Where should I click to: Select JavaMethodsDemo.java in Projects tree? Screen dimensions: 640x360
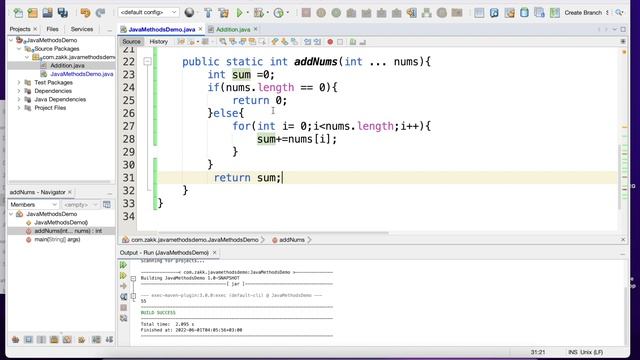tap(82, 74)
